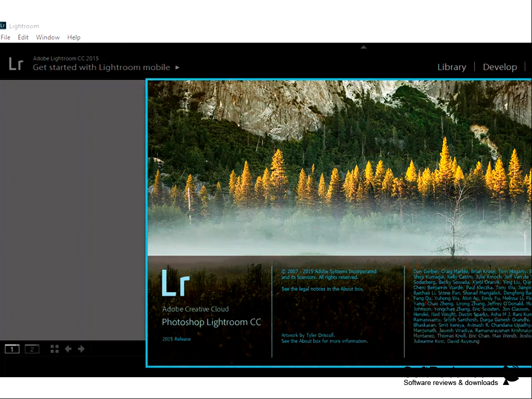Click the Lr identity plate logo
The width and height of the screenshot is (532, 399).
16,64
